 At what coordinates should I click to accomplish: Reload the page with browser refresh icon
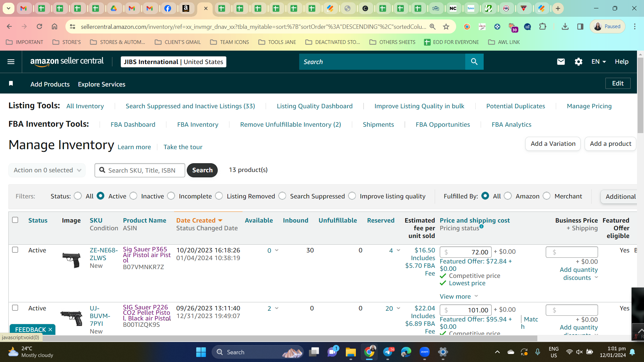pyautogui.click(x=39, y=26)
